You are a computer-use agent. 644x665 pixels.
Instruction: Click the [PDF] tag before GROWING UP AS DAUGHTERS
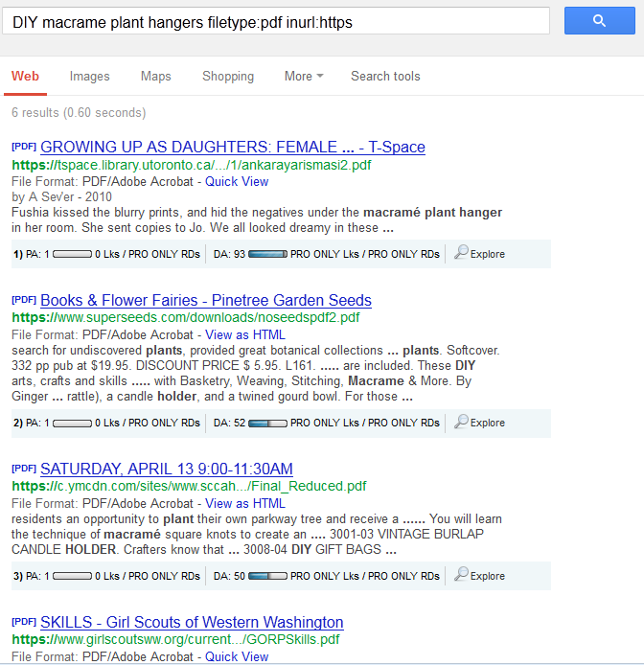pos(24,147)
